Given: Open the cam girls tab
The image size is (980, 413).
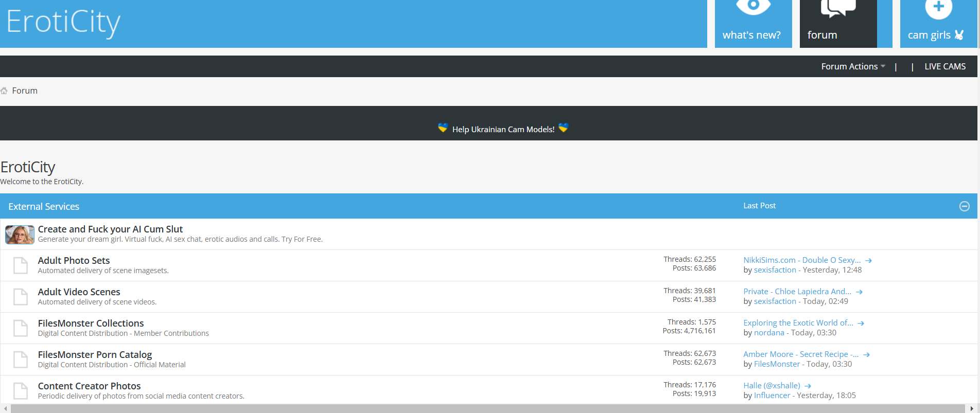Looking at the screenshot, I should pyautogui.click(x=938, y=24).
